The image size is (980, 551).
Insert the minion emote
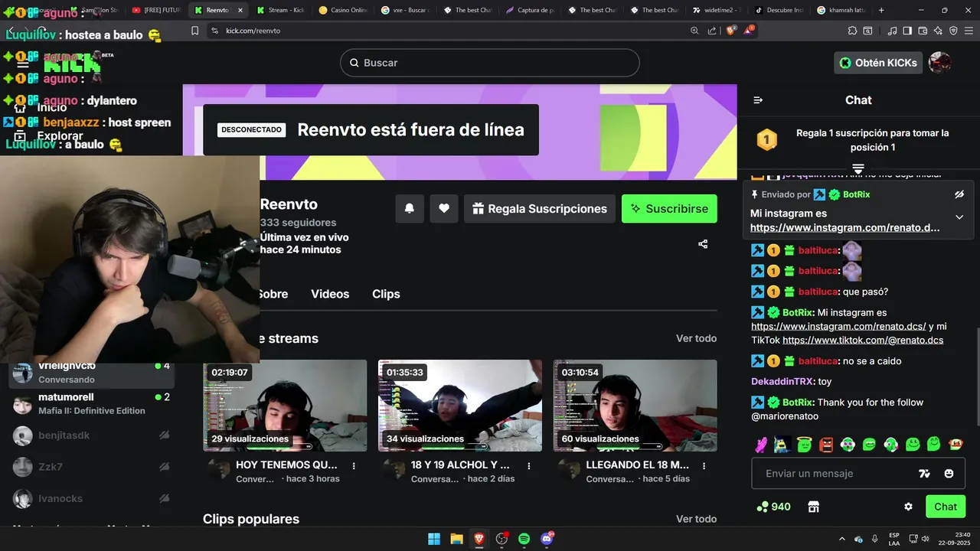782,444
